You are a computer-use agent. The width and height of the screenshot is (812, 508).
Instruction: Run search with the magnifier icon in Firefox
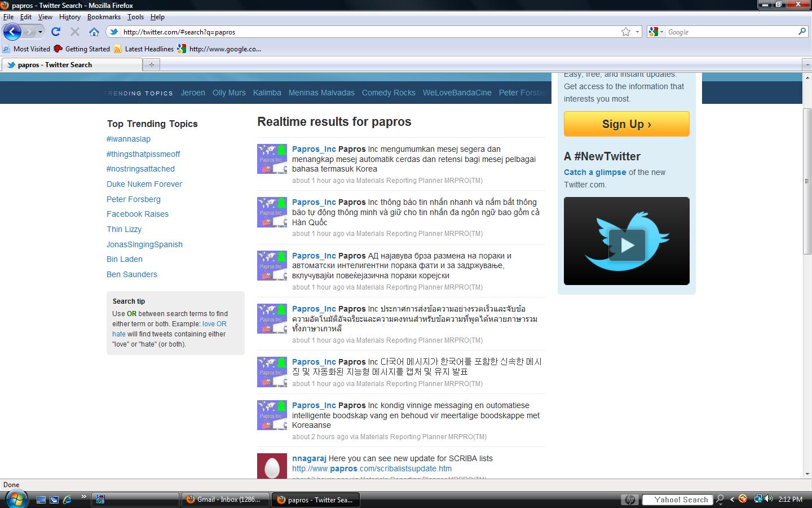coord(802,32)
